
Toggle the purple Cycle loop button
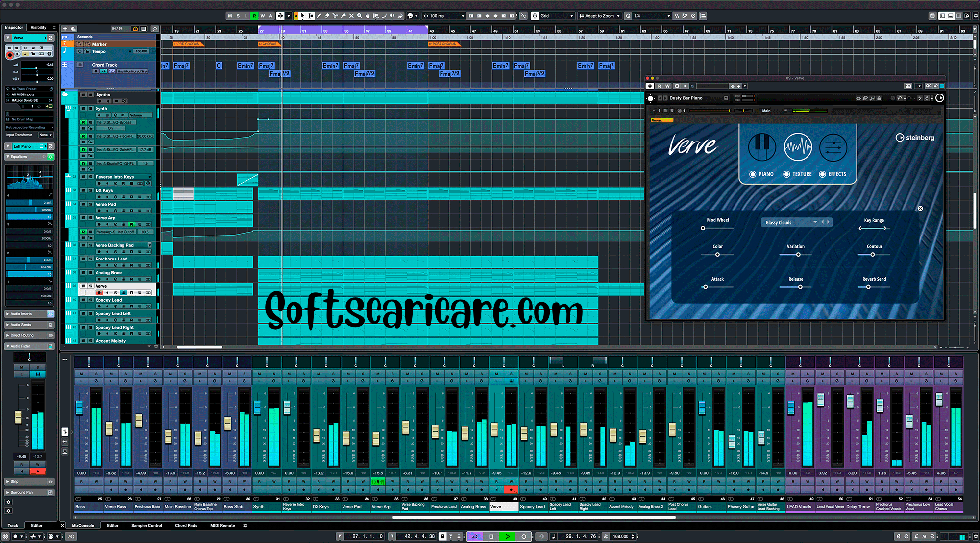[475, 537]
